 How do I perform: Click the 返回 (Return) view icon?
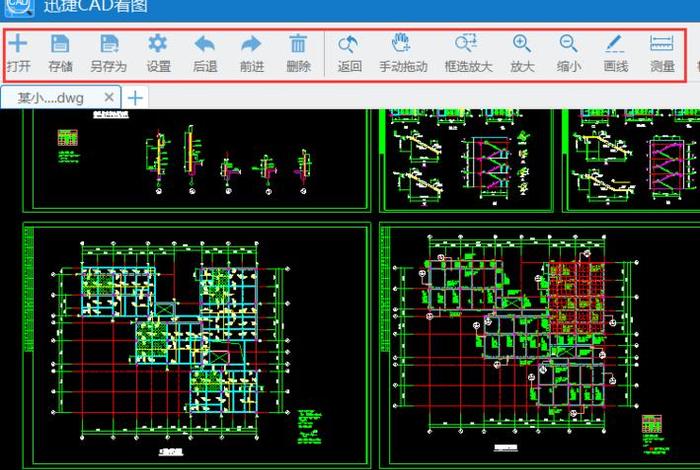click(349, 44)
